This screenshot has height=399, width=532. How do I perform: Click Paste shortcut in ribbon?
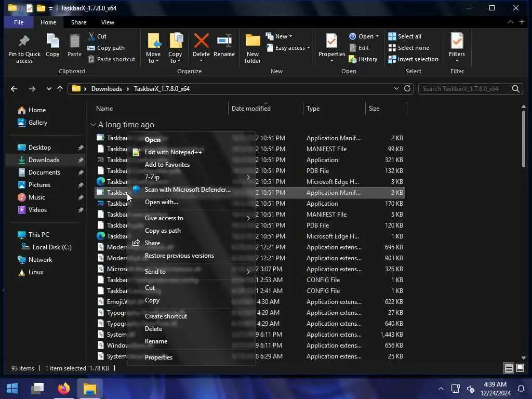click(112, 59)
